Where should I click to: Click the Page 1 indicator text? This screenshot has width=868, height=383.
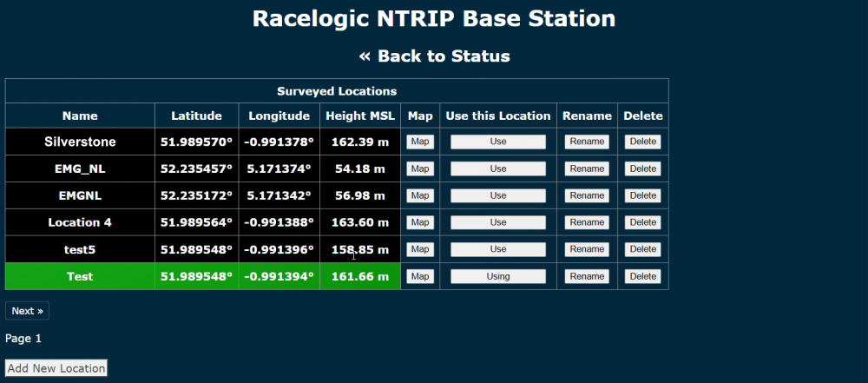pyautogui.click(x=23, y=338)
